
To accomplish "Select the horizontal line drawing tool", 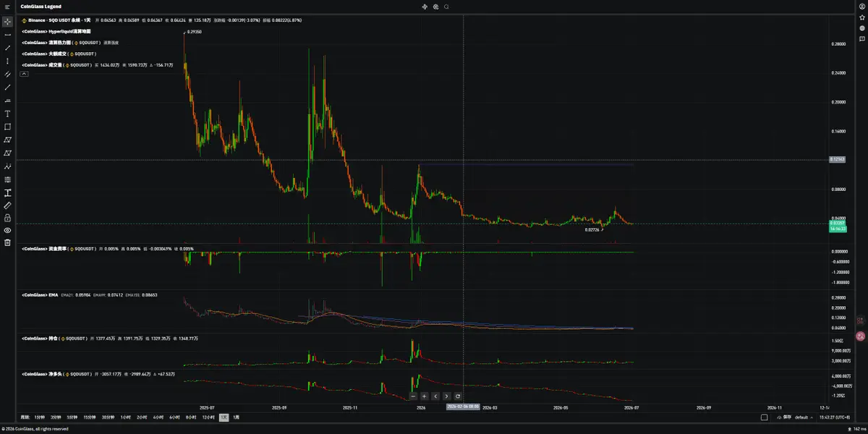I will click(x=7, y=35).
